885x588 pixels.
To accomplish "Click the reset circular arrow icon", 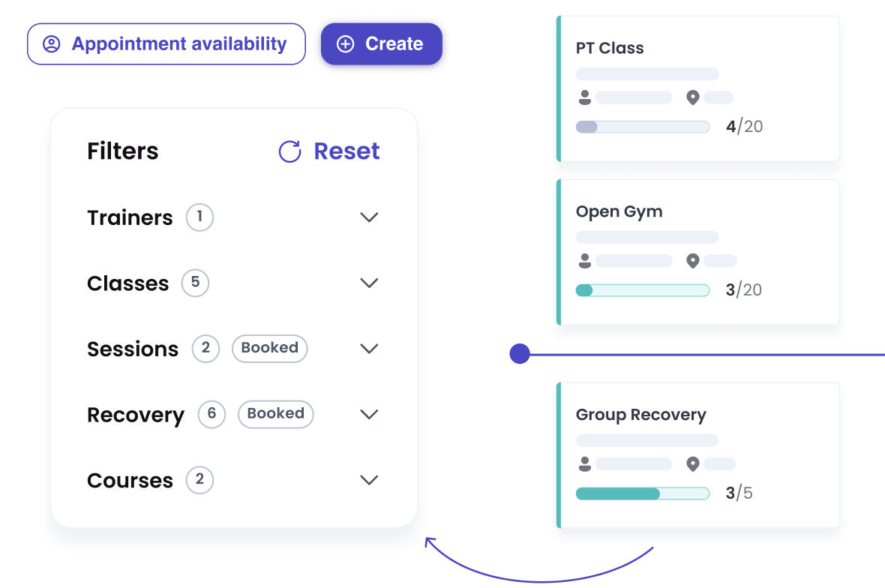I will 289,151.
